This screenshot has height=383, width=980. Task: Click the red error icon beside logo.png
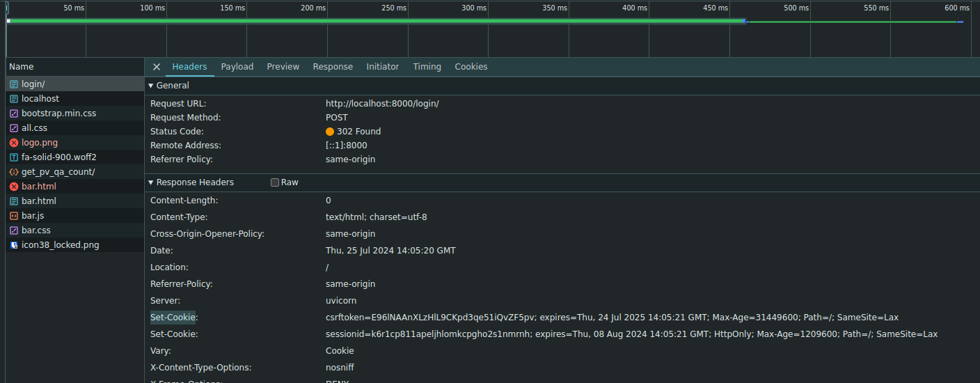click(14, 143)
